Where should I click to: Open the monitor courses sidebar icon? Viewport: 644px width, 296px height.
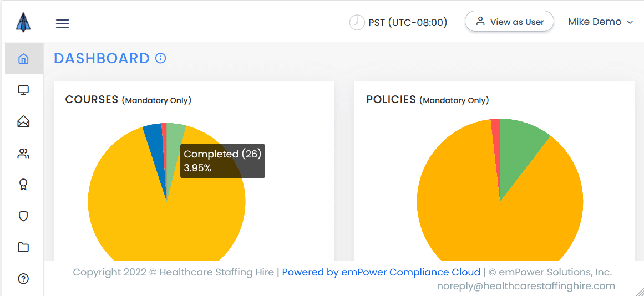click(23, 90)
